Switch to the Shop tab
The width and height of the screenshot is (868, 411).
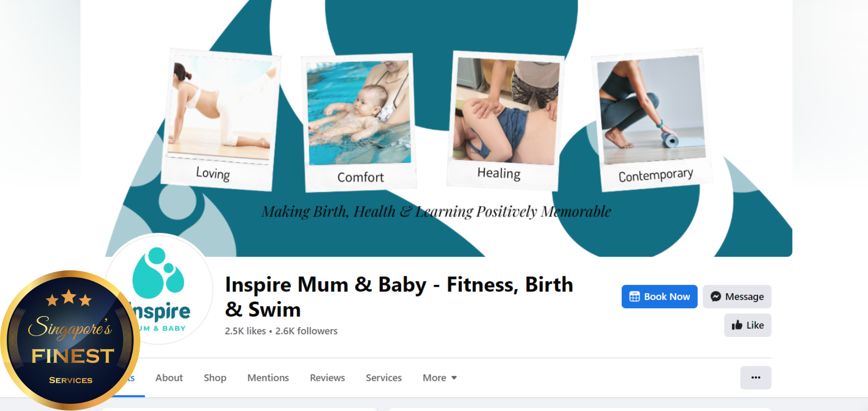point(215,378)
